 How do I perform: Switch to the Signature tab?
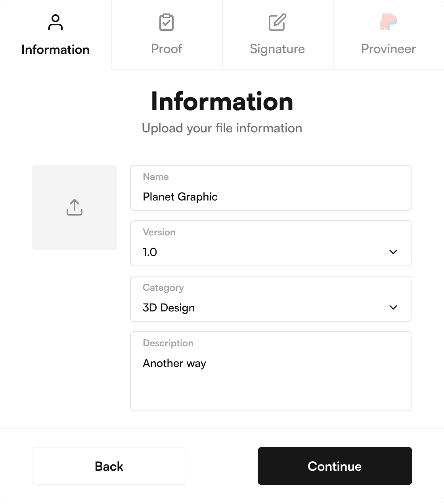point(277,36)
